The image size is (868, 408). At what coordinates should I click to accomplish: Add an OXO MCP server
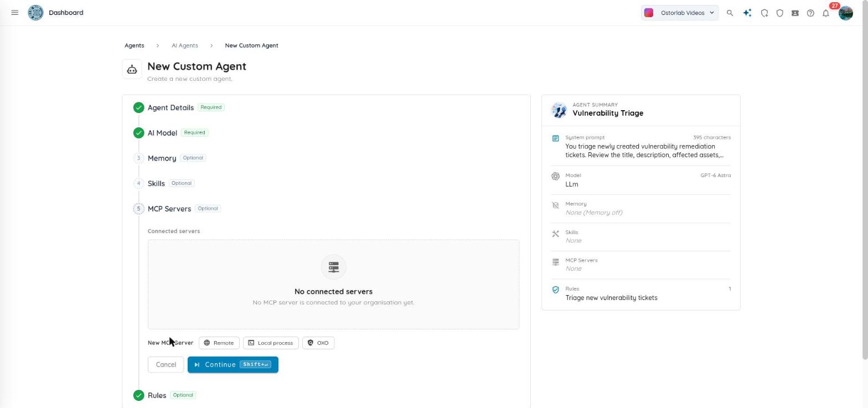(x=318, y=343)
